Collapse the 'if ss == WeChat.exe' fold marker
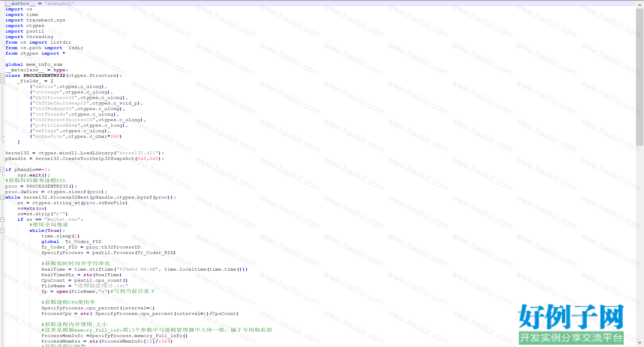644x347 pixels. point(2,220)
